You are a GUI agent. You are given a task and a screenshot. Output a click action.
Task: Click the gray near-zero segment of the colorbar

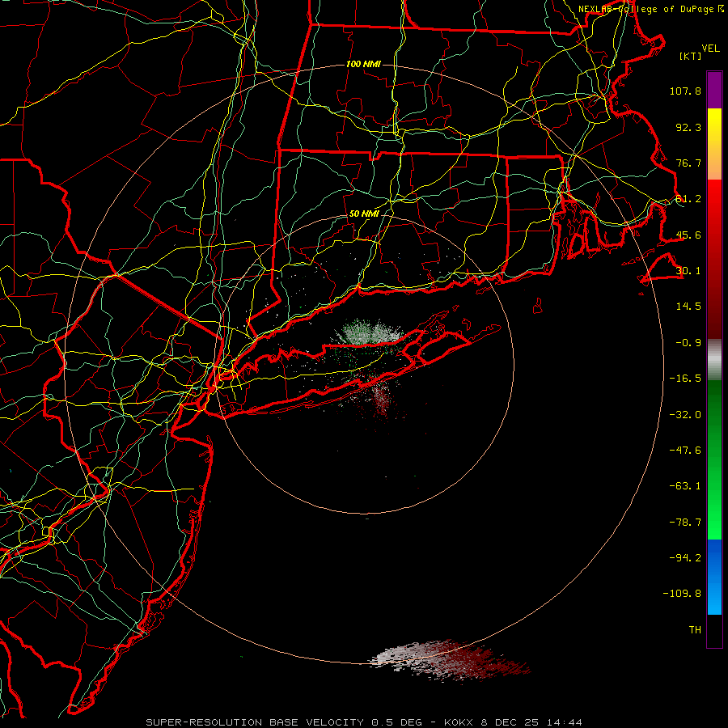click(714, 360)
